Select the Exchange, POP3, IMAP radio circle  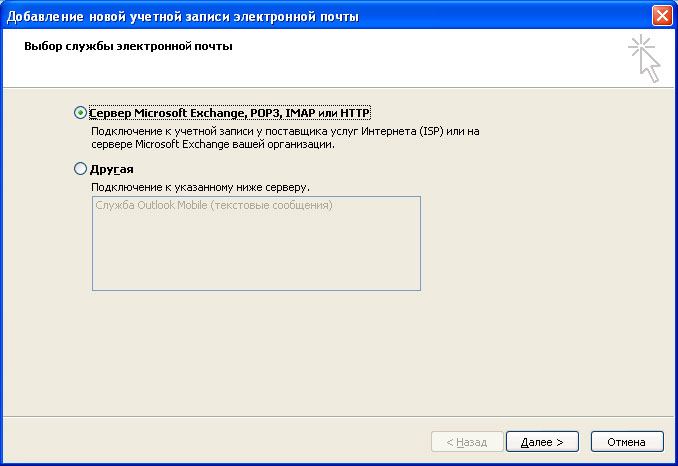pos(80,113)
